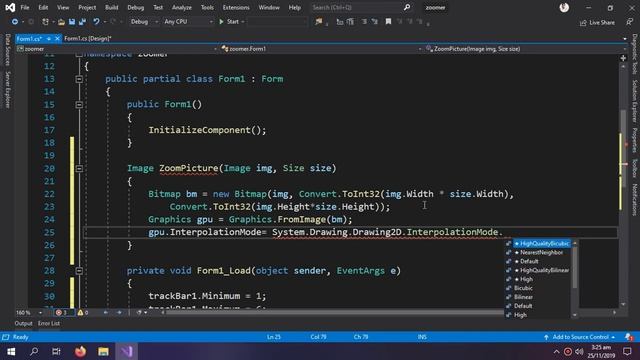Click the Find in Files toolbar icon
The height and width of the screenshot is (360, 640).
(x=318, y=22)
